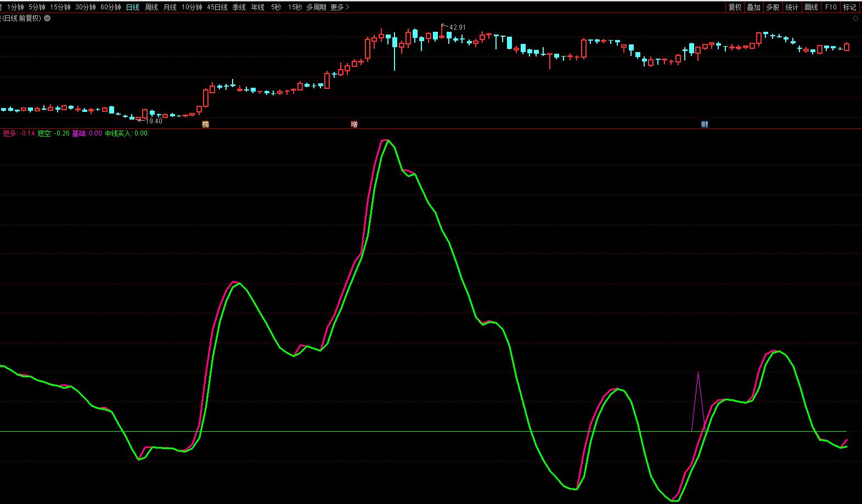The height and width of the screenshot is (504, 862).
Task: Switch to the 周线 weekly chart tab
Action: (151, 7)
